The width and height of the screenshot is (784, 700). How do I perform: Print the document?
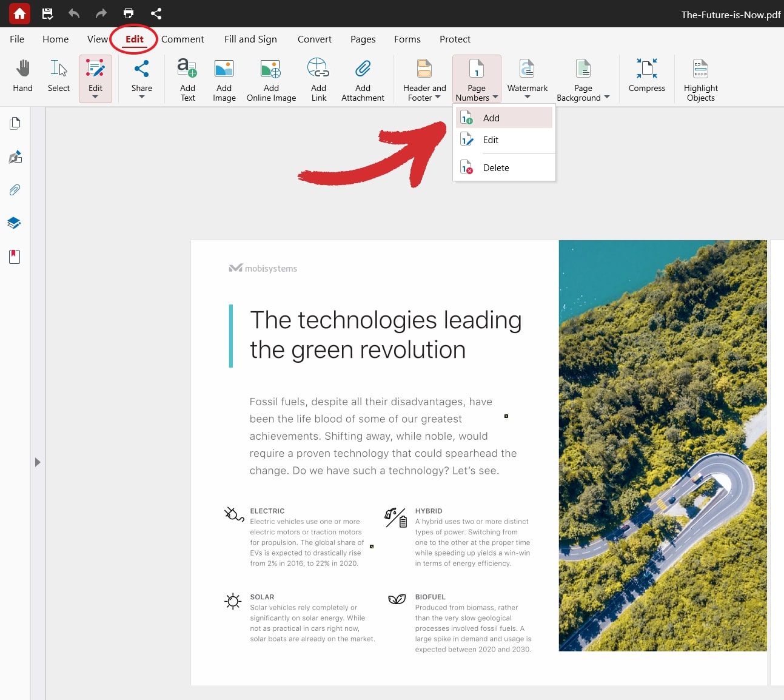pyautogui.click(x=128, y=13)
